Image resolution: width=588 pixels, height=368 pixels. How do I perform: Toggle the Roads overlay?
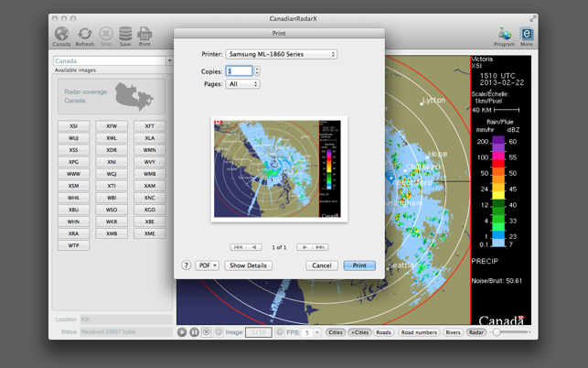(383, 332)
